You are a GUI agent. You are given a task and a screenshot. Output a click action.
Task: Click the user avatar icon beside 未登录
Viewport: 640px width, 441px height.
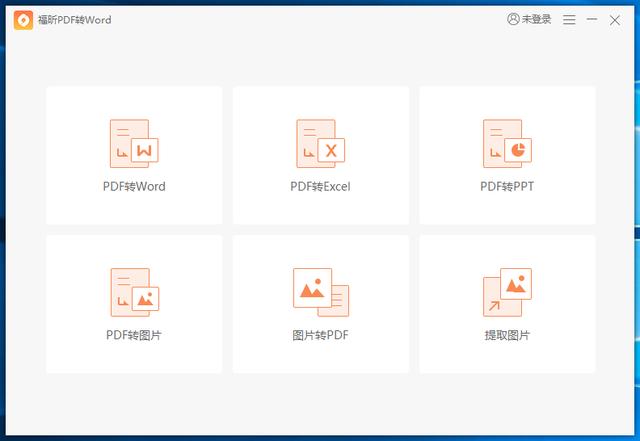(x=513, y=19)
